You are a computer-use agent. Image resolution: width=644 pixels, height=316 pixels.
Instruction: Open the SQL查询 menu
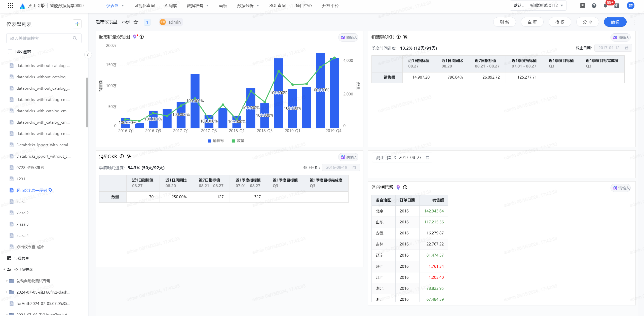pyautogui.click(x=277, y=6)
